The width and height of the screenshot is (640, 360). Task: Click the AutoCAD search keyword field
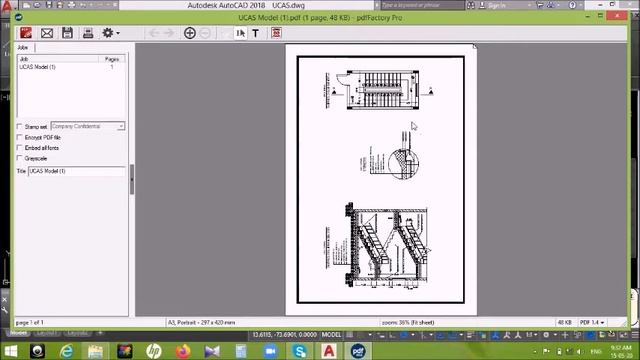pyautogui.click(x=423, y=5)
